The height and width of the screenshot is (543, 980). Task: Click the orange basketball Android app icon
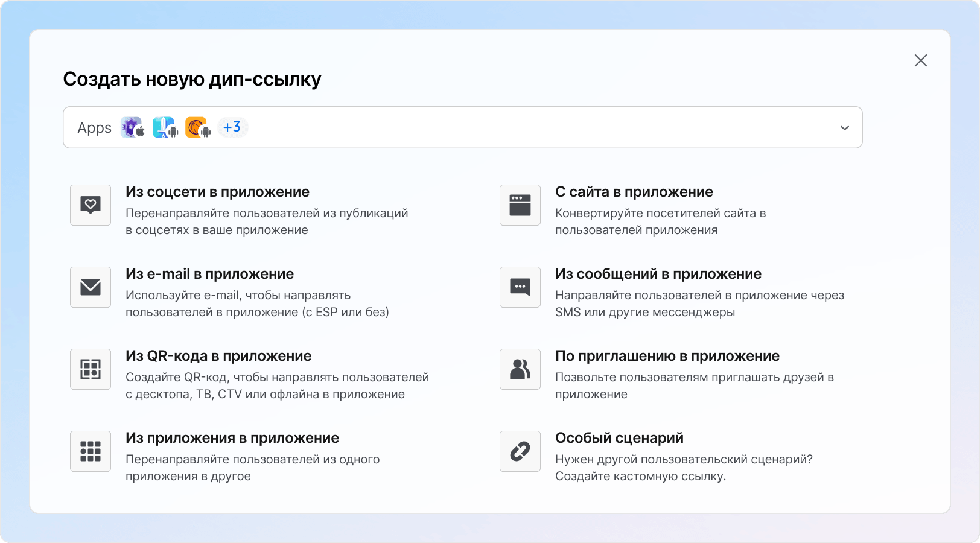click(198, 127)
